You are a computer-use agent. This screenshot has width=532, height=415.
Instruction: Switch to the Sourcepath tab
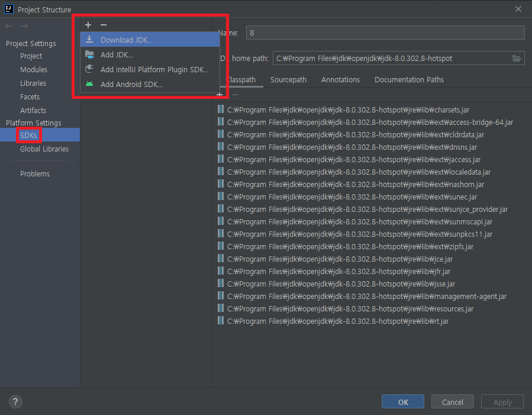tap(288, 80)
